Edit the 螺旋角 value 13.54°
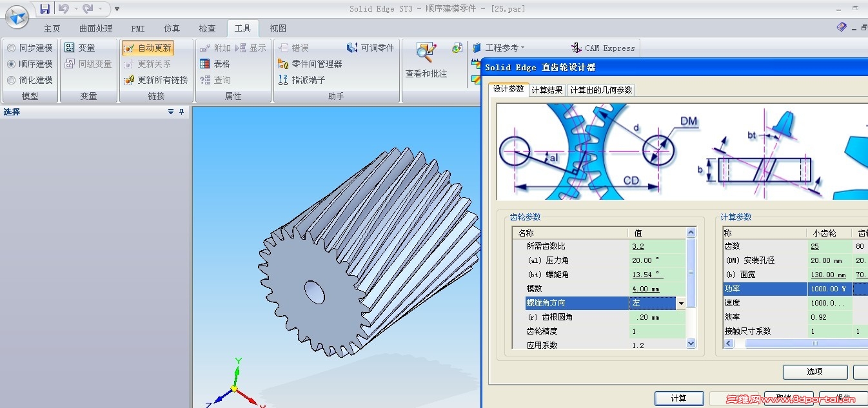The image size is (868, 408). (657, 275)
